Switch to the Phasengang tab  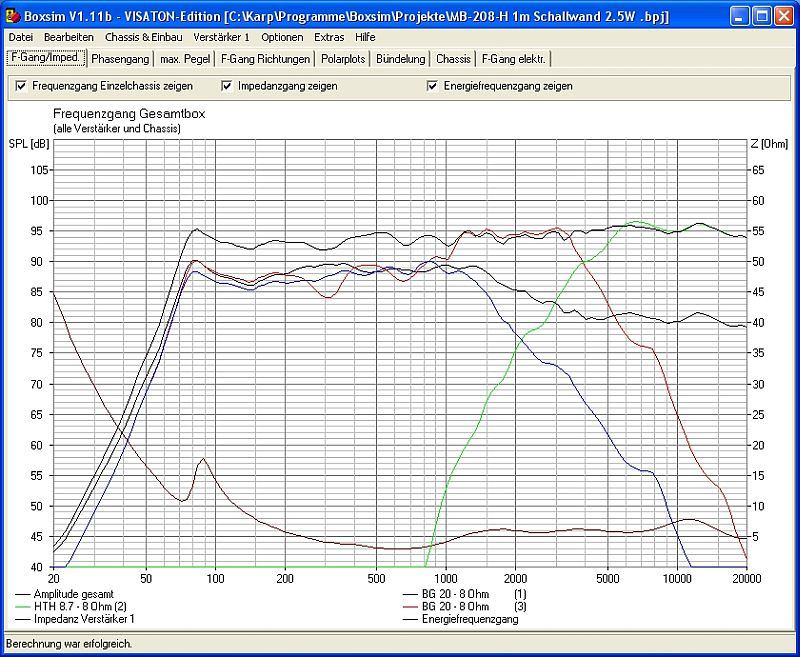(x=119, y=59)
